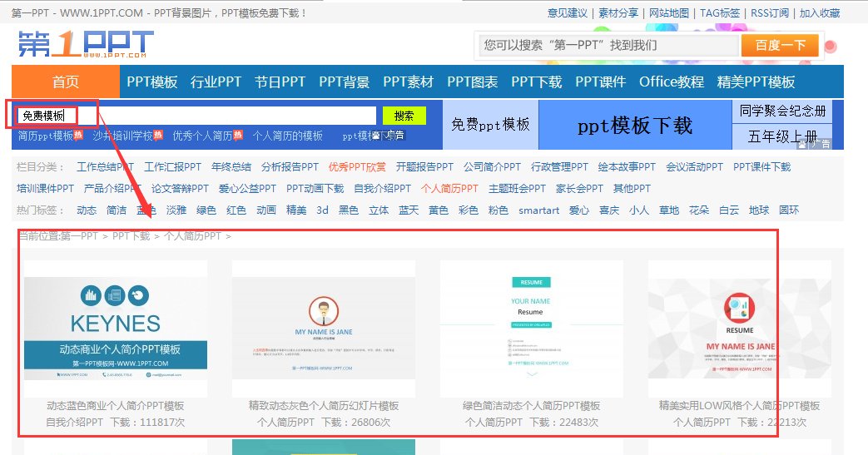Viewport: 868px width, 455px height.
Task: Open the MY NAME IS JANE gray thumbnail
Action: (x=324, y=329)
